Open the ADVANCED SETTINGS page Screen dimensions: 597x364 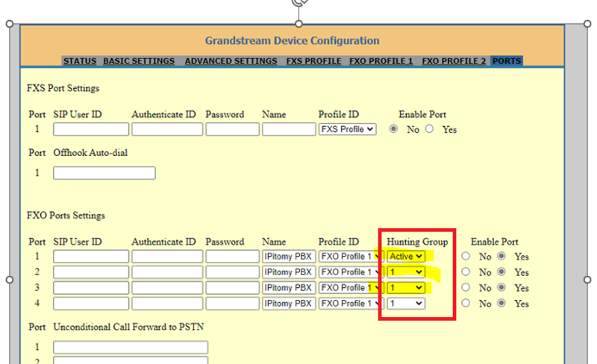click(231, 61)
